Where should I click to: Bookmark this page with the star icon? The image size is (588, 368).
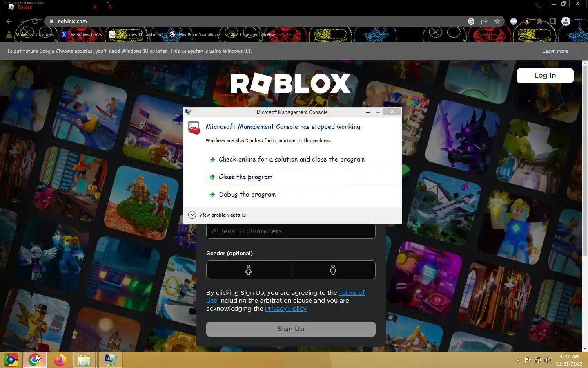tap(497, 21)
